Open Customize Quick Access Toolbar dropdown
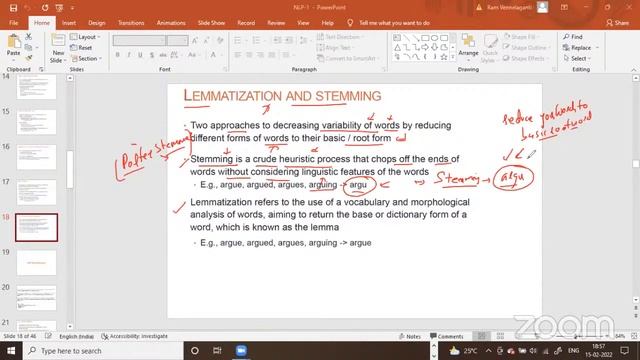The image size is (640, 360). coord(72,8)
